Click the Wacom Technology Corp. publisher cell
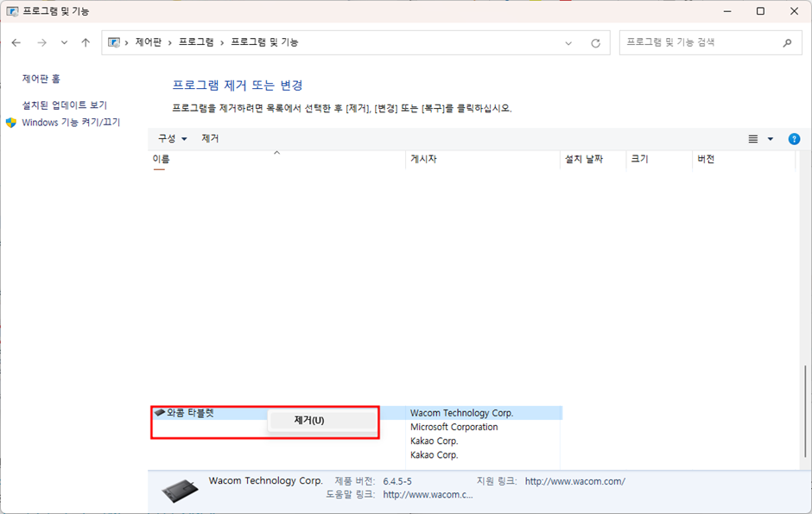812x514 pixels. point(461,413)
